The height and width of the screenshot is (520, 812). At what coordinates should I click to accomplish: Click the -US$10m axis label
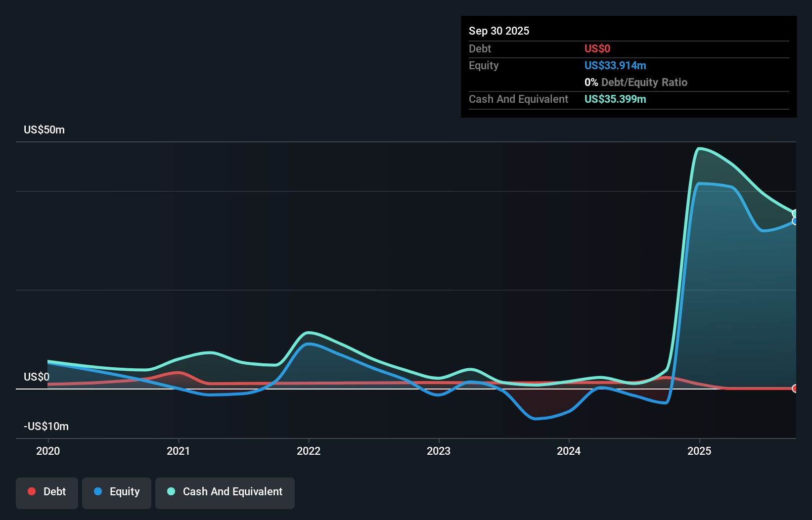[45, 426]
